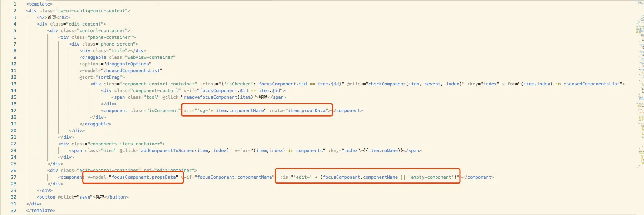This screenshot has height=215, width=644.
Task: Click line number 17 in the gutter
Action: 14,111
